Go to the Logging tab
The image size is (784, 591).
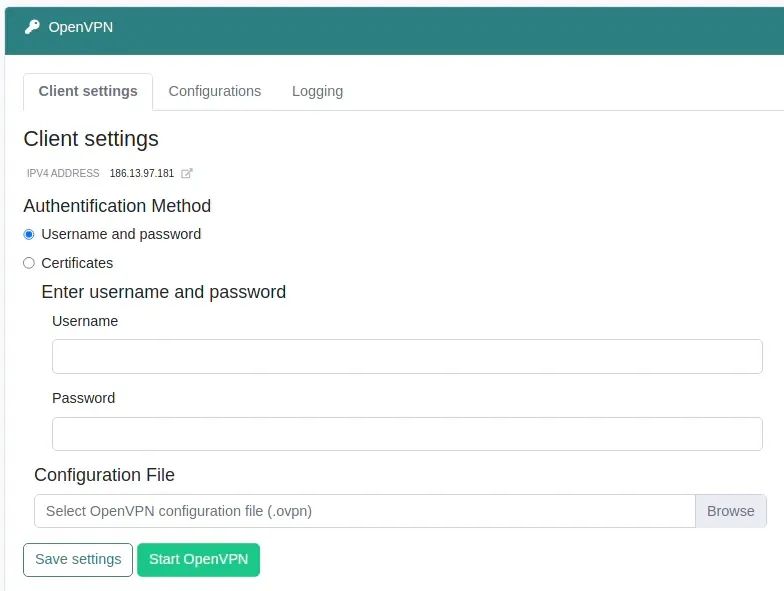pyautogui.click(x=317, y=91)
